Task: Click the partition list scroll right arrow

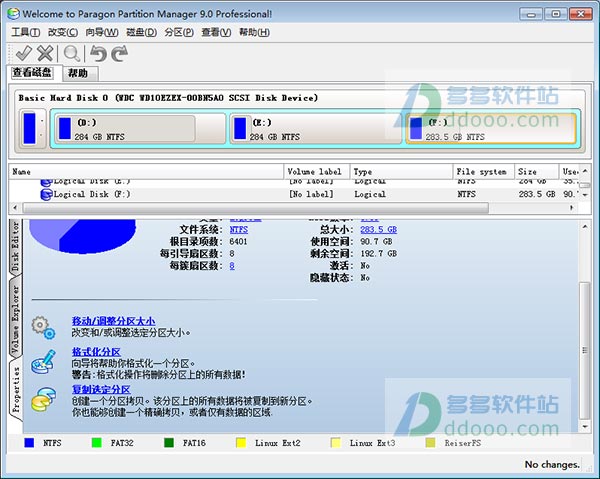Action: click(572, 208)
